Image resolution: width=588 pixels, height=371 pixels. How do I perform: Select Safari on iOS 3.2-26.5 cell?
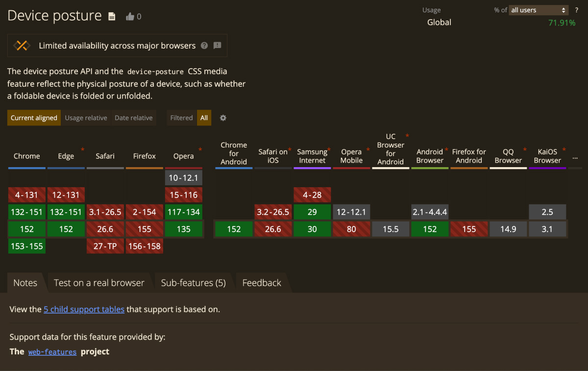click(273, 212)
